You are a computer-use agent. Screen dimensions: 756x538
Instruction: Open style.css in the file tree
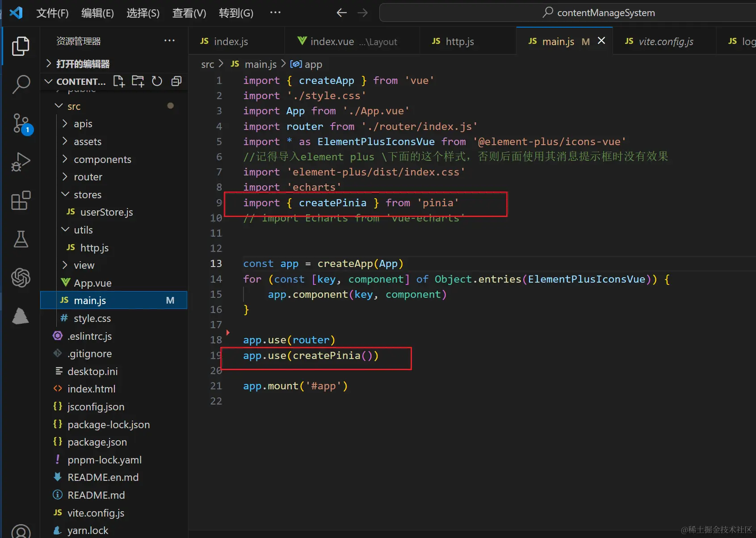point(114,318)
